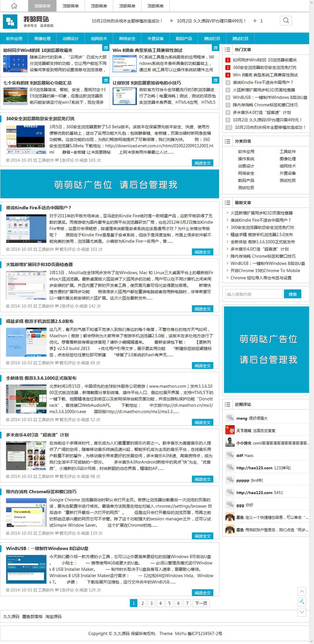Viewport: 314px width, 644px height.
Task: Open 数码产品 in the blue navigation bar
Action: tap(184, 39)
